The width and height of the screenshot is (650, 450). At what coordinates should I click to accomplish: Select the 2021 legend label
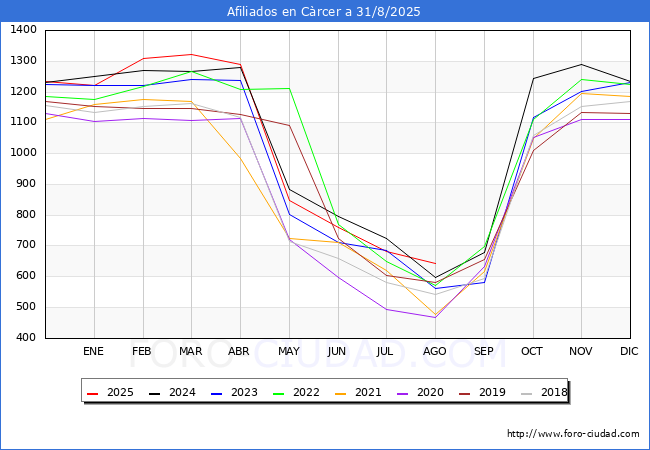click(x=368, y=392)
